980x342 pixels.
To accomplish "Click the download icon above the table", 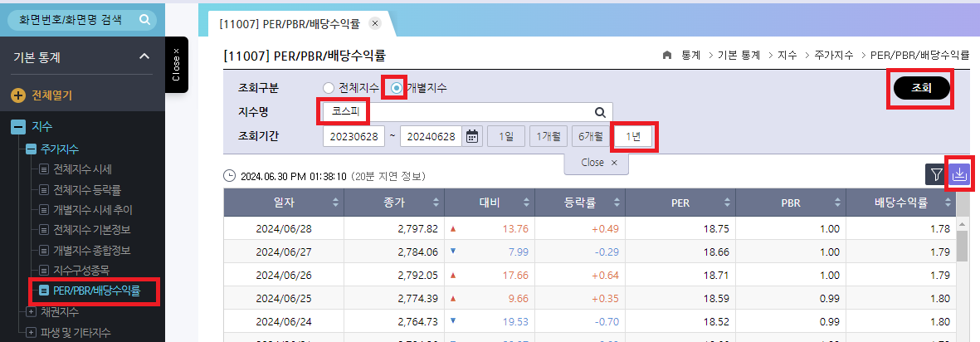I will [x=958, y=174].
